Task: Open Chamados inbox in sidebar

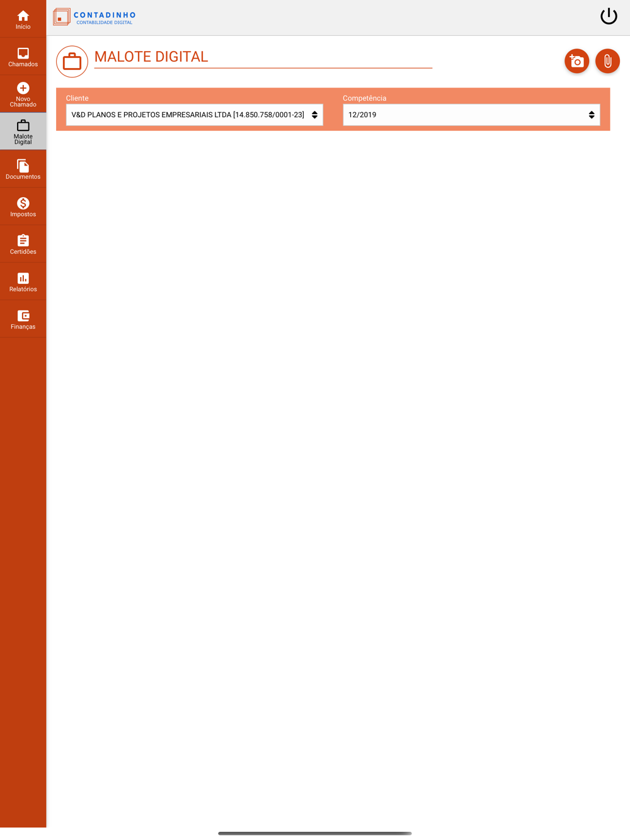Action: (x=23, y=57)
